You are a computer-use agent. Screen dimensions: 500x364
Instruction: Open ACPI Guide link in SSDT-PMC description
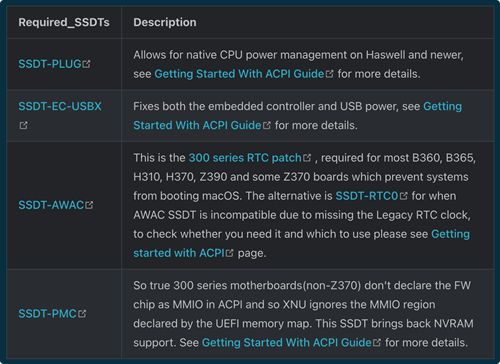tap(287, 343)
